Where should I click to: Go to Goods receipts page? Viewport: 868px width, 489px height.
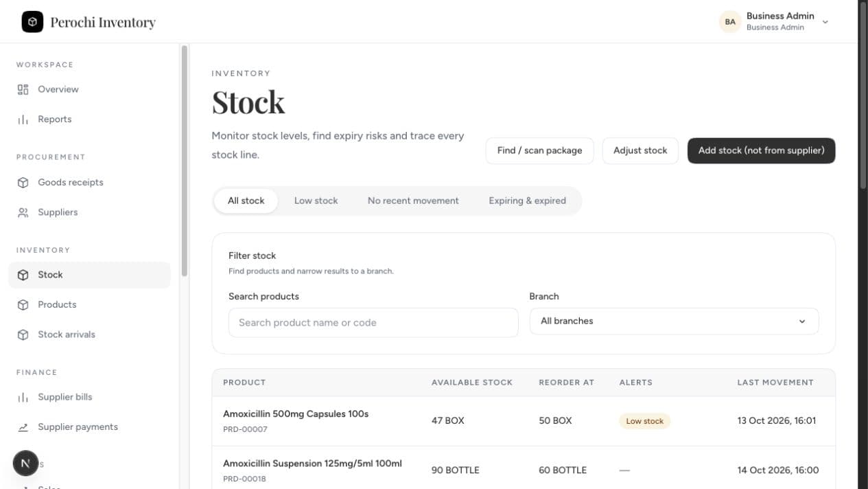click(x=89, y=183)
